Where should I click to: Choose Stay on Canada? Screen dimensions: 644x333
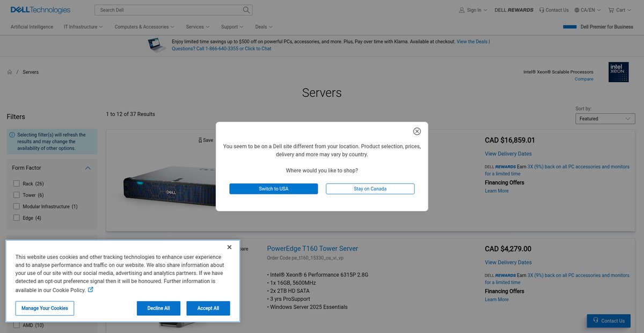pos(370,189)
